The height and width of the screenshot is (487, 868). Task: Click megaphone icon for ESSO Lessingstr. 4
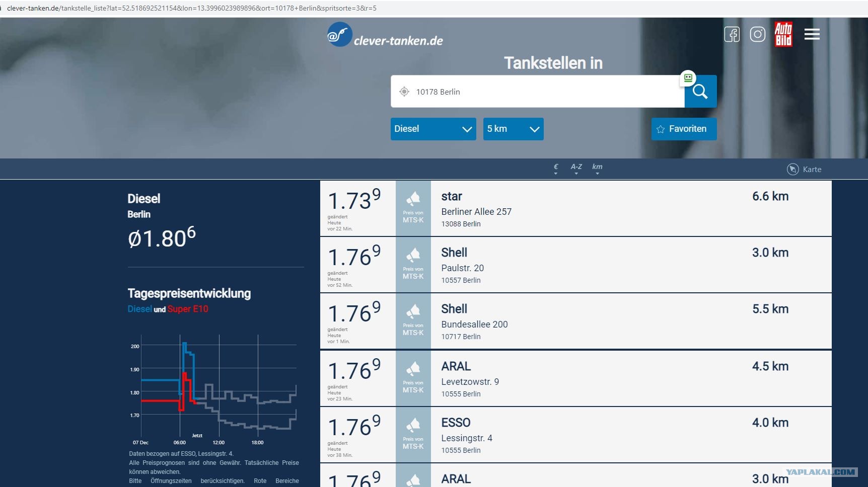(413, 426)
